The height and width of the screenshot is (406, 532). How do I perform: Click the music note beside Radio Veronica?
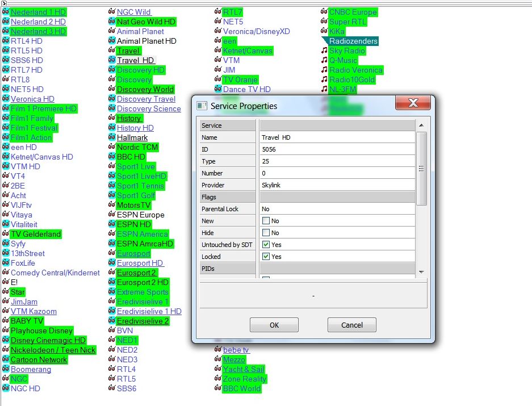click(x=324, y=70)
